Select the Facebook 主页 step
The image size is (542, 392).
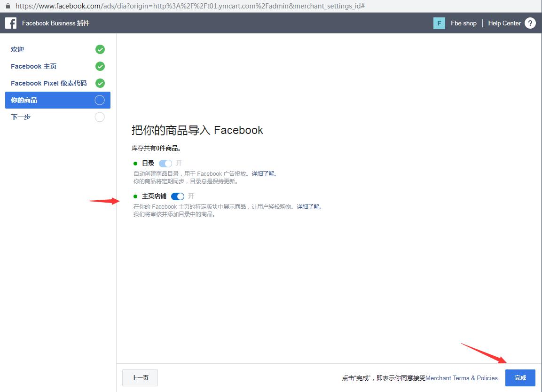34,66
